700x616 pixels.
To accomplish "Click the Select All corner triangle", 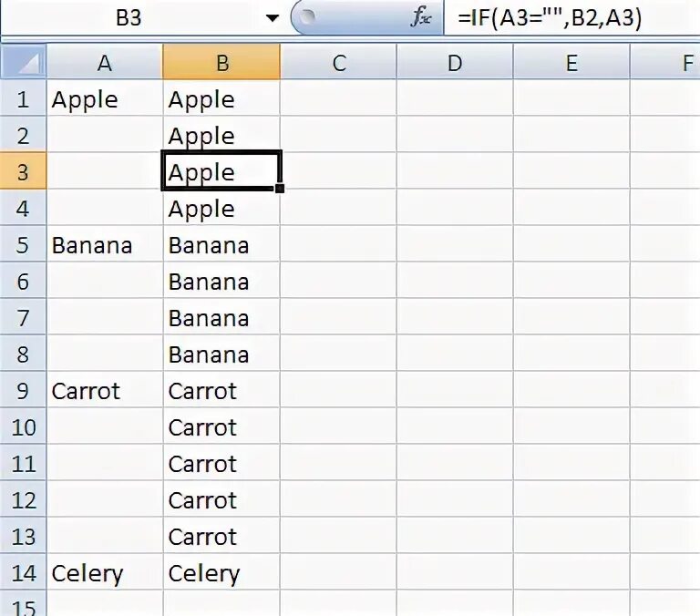I will click(x=25, y=63).
